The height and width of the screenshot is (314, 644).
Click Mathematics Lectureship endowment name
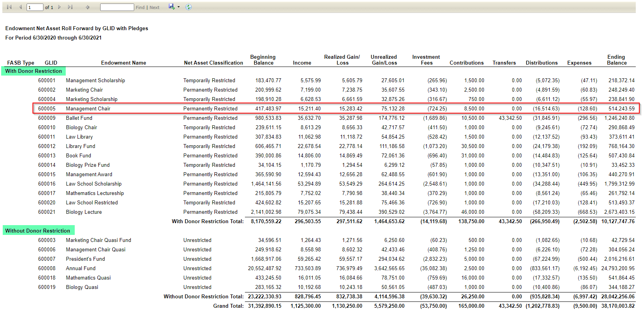point(95,193)
